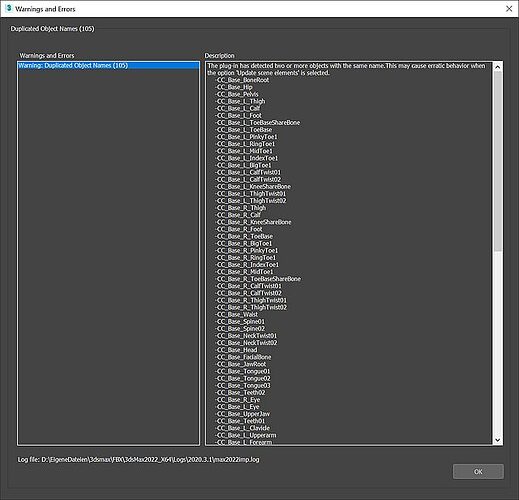The image size is (519, 500).
Task: Click the OK button
Action: coord(478,471)
